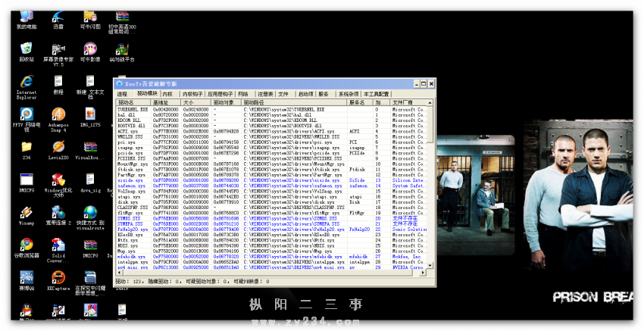Image resolution: width=644 pixels, height=331 pixels.
Task: Select the mfehidk.sys driver row
Action: pos(271,256)
